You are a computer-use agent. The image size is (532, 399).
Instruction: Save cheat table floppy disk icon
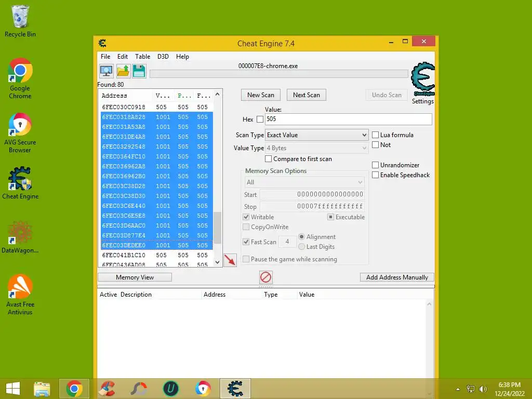tap(139, 71)
